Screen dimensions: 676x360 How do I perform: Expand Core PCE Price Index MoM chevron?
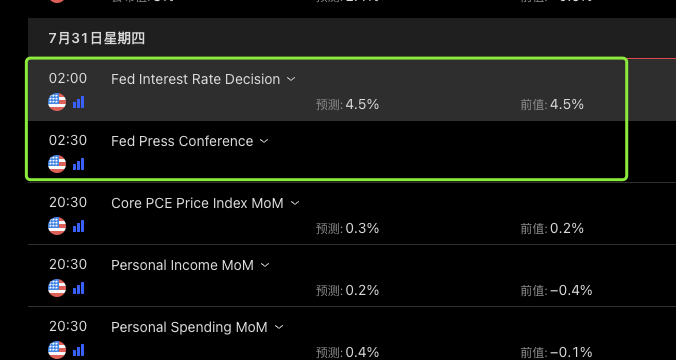295,203
